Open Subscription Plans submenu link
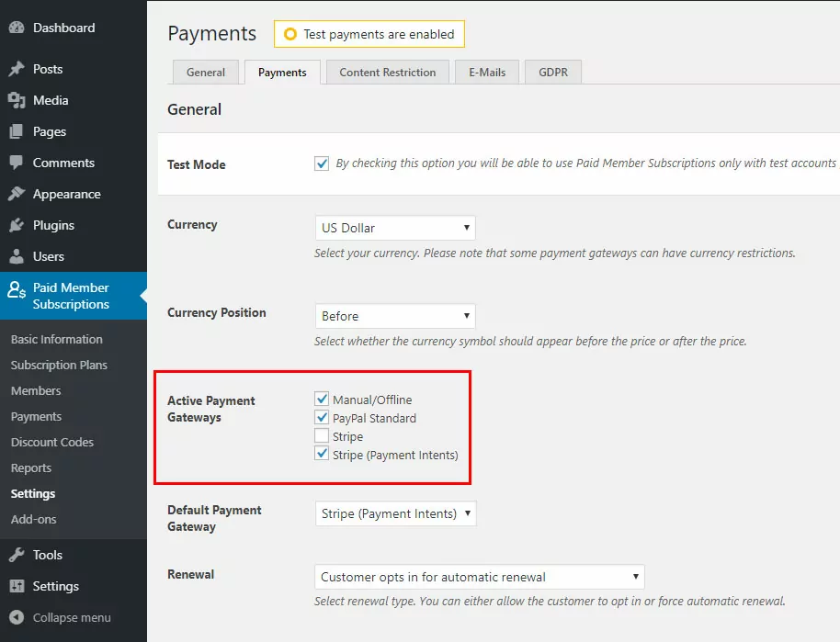840x642 pixels. [59, 366]
